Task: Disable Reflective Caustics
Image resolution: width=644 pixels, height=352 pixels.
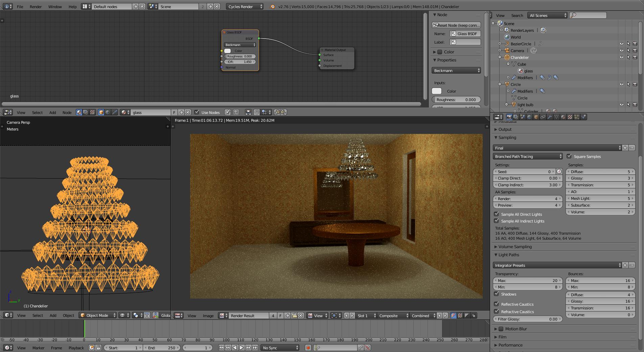Action: click(x=497, y=304)
